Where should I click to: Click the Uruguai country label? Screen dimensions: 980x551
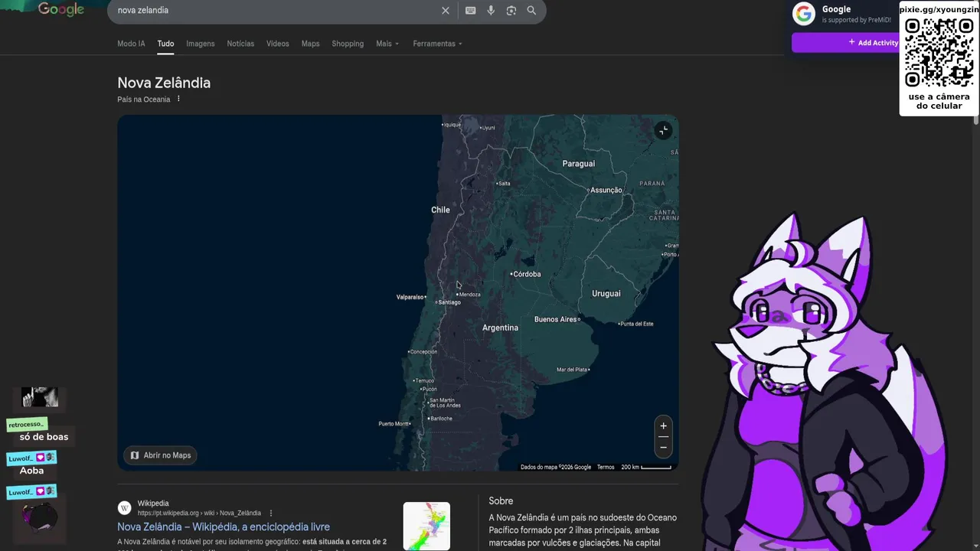click(606, 293)
